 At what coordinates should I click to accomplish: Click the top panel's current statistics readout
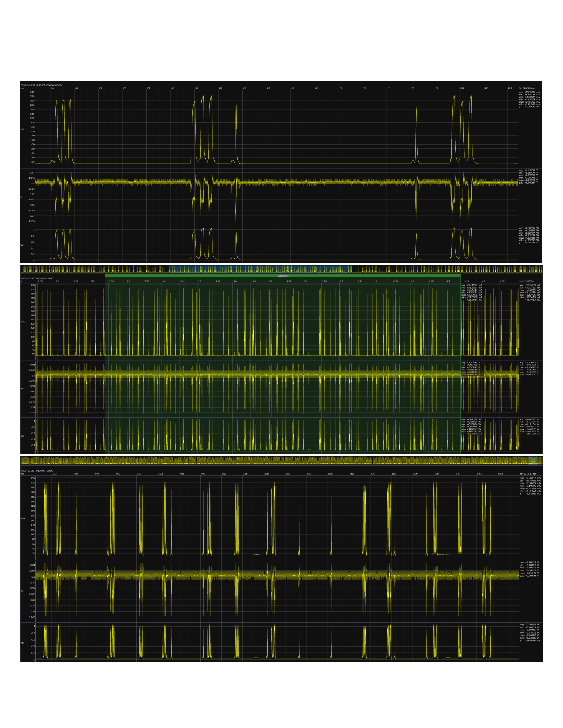pos(529,99)
